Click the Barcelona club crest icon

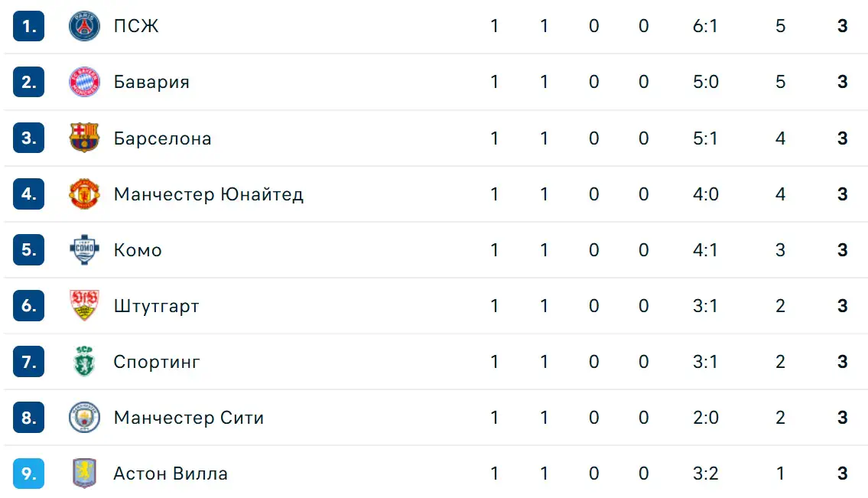tap(84, 138)
